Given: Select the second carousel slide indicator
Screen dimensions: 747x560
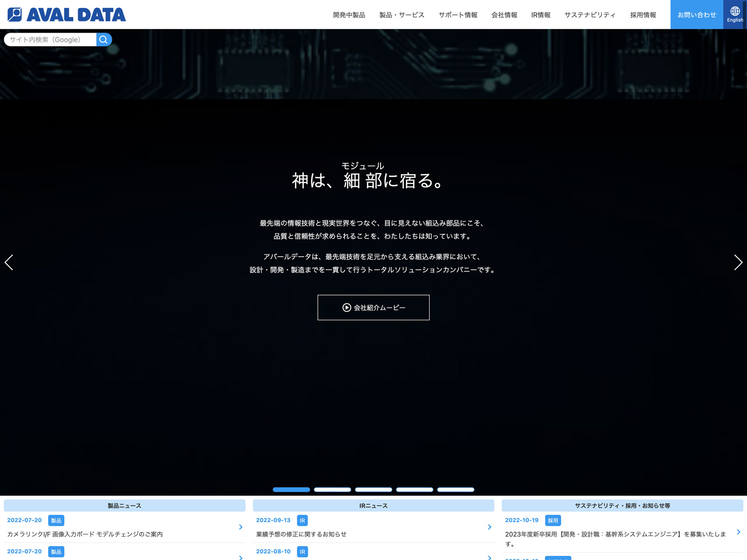Looking at the screenshot, I should [332, 490].
